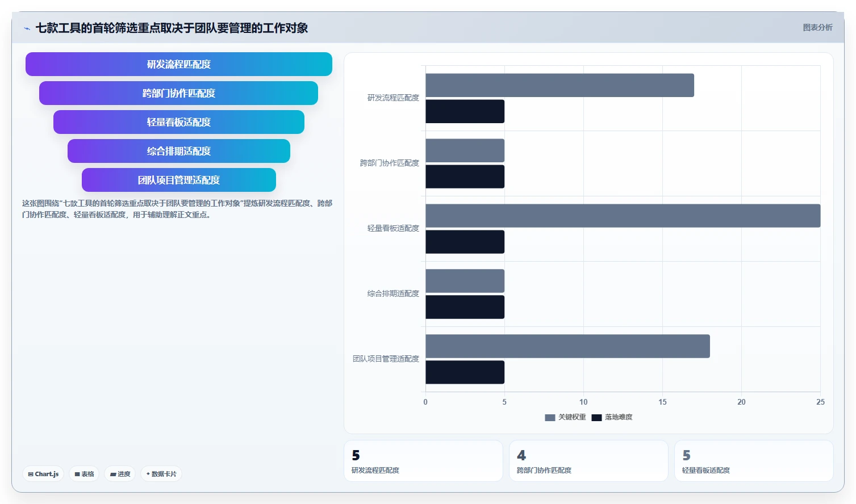Click the 团队项目管理适配度 chart axis label

click(386, 359)
